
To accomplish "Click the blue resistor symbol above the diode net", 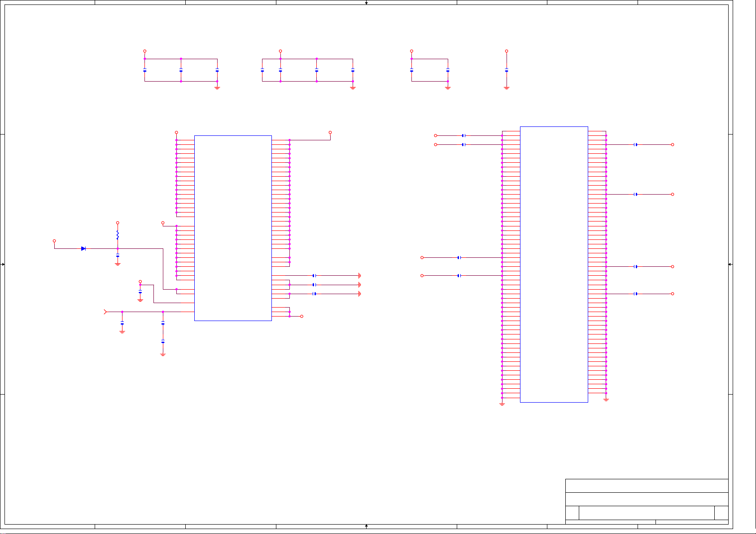I will pyautogui.click(x=118, y=234).
